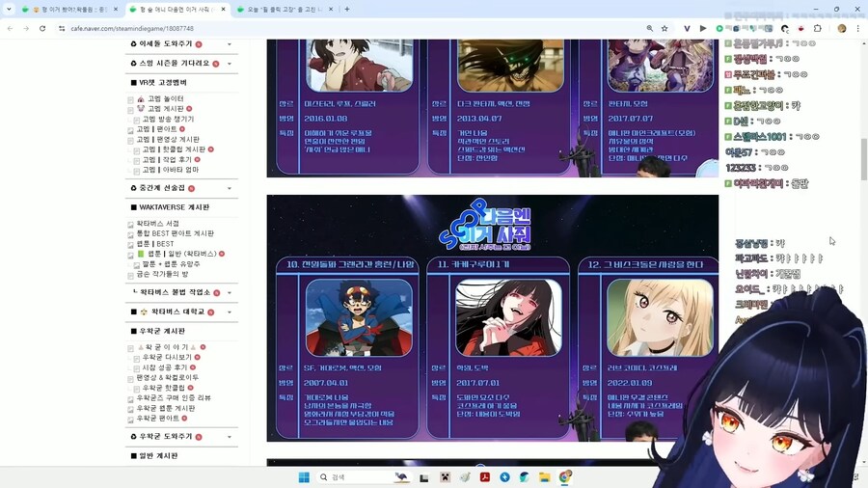The height and width of the screenshot is (488, 868).
Task: Click the browser back arrow
Action: click(10, 28)
